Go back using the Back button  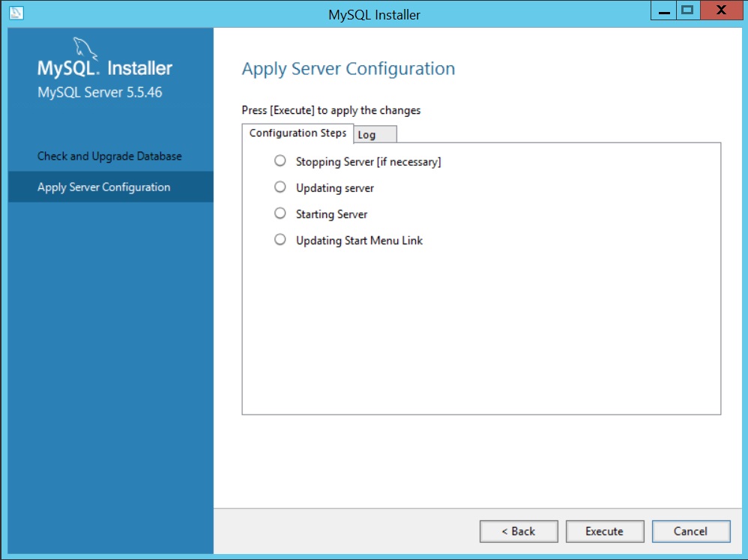pyautogui.click(x=519, y=531)
